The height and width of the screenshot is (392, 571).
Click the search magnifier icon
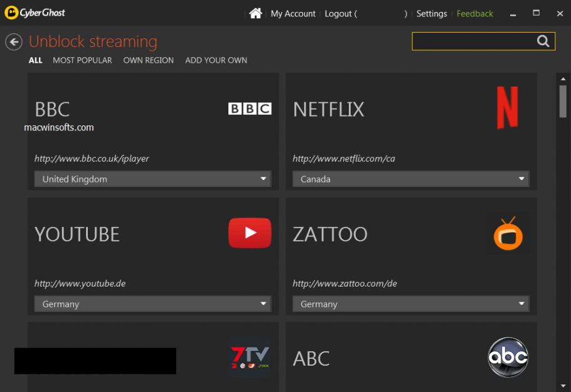point(543,41)
